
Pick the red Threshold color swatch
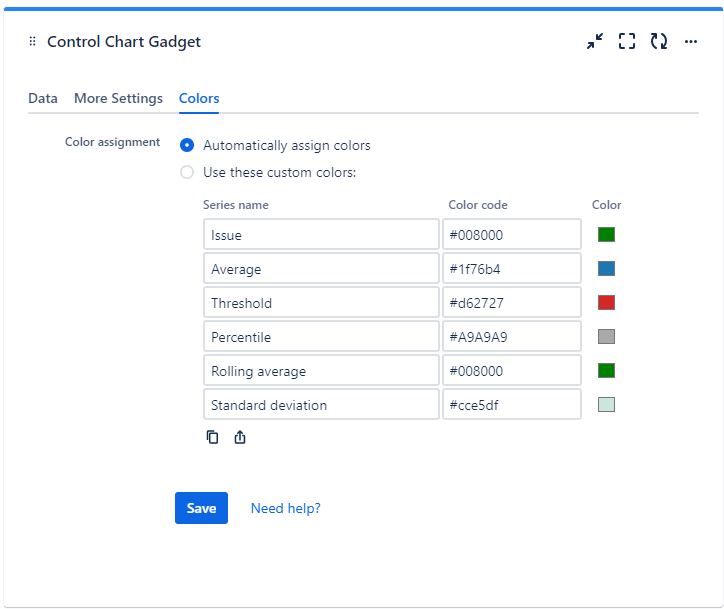pyautogui.click(x=606, y=303)
